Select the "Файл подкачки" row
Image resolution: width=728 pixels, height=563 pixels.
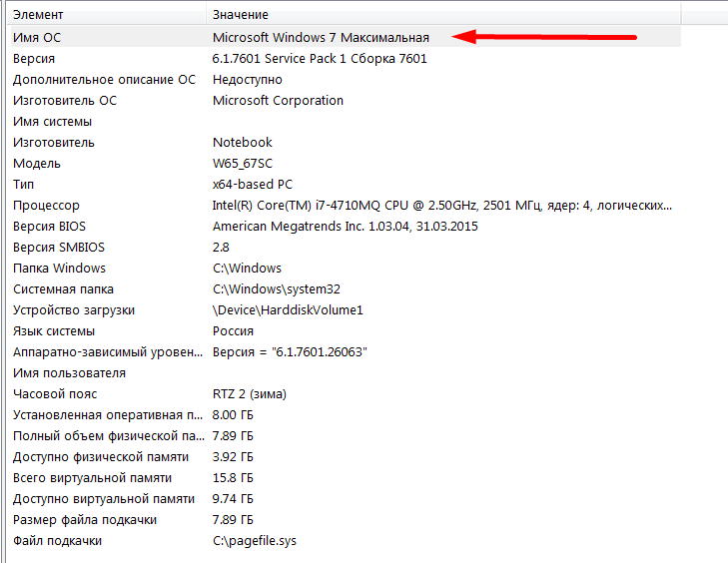[x=57, y=540]
